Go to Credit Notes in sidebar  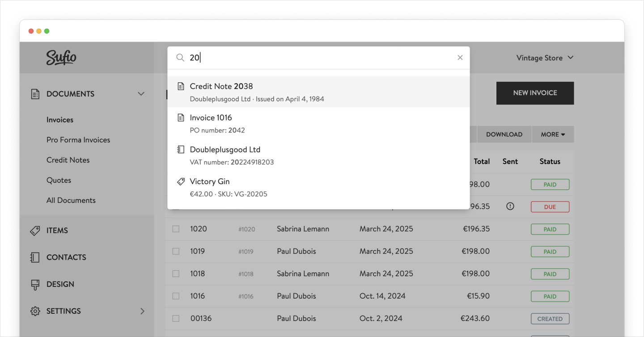point(68,160)
